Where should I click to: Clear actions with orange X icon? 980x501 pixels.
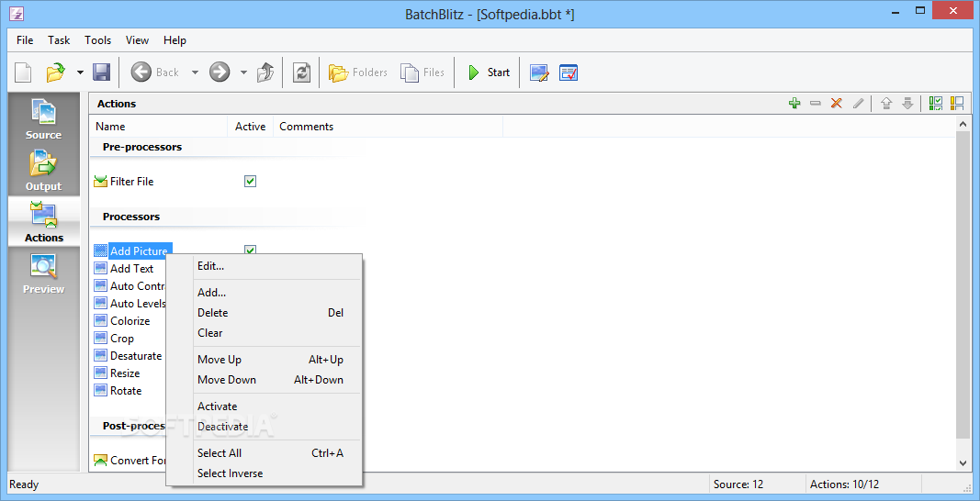(836, 104)
